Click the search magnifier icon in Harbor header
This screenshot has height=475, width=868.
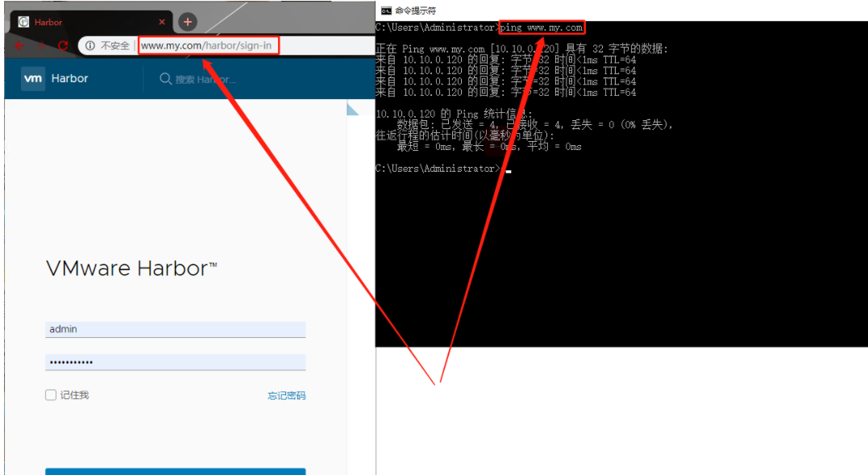tap(165, 79)
